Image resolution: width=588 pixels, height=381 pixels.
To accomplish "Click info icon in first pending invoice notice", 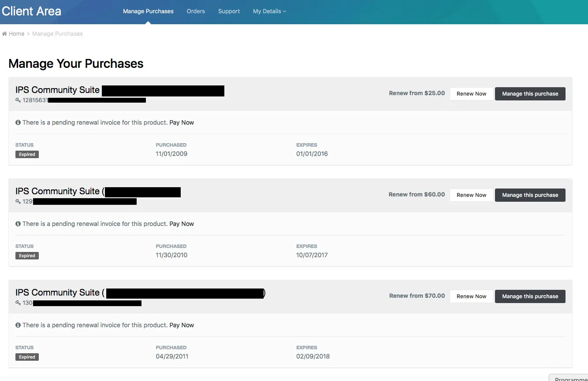I will (18, 122).
